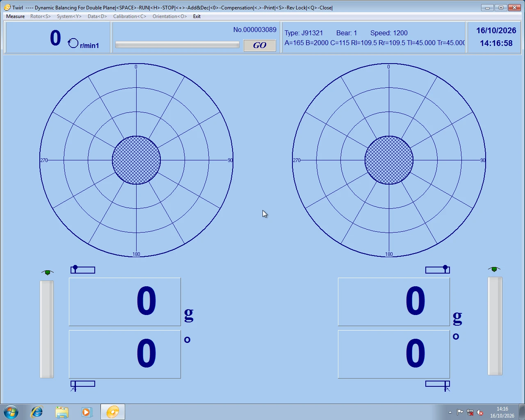Click the left plane angle value box

pos(125,354)
